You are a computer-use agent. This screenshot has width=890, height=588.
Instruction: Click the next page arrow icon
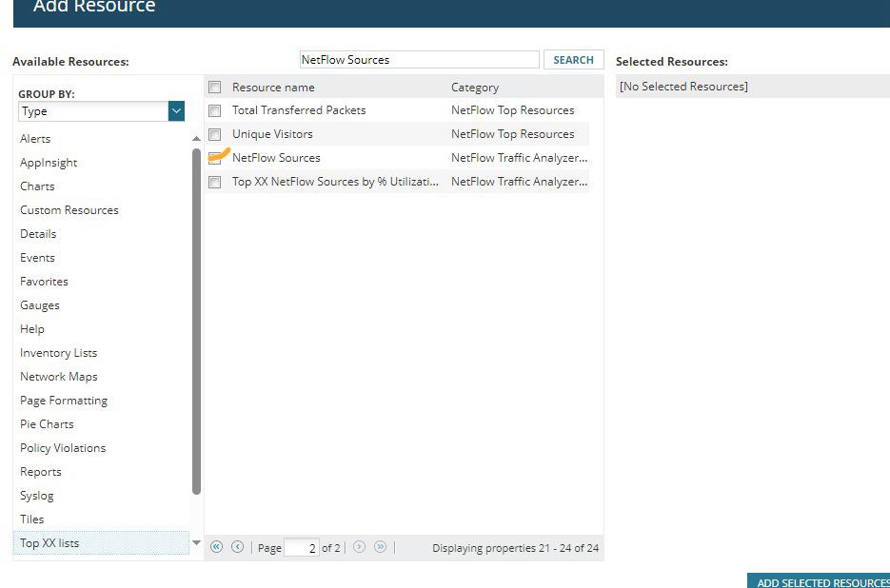359,547
